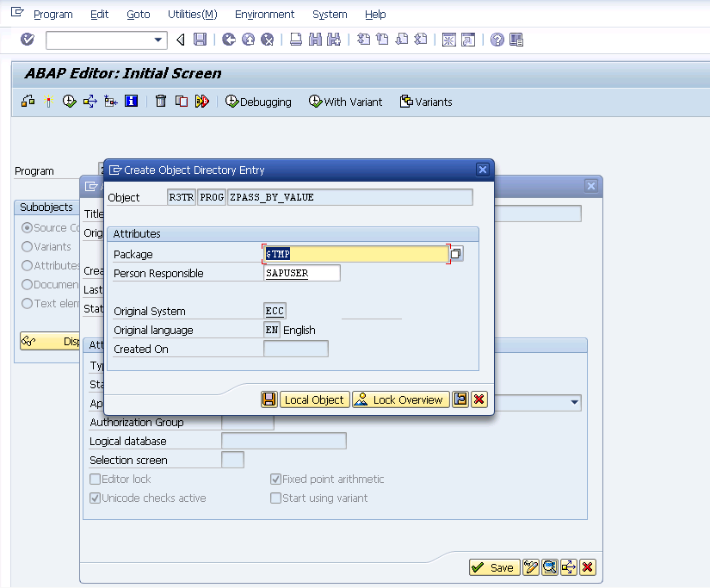Enable the Editor lock checkbox

point(96,479)
